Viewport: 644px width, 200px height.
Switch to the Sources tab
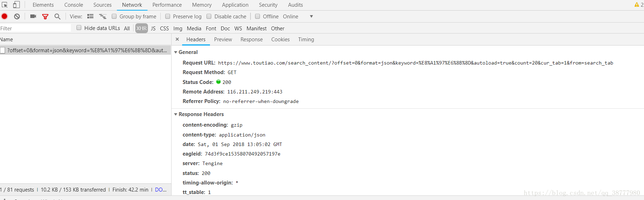tap(103, 5)
